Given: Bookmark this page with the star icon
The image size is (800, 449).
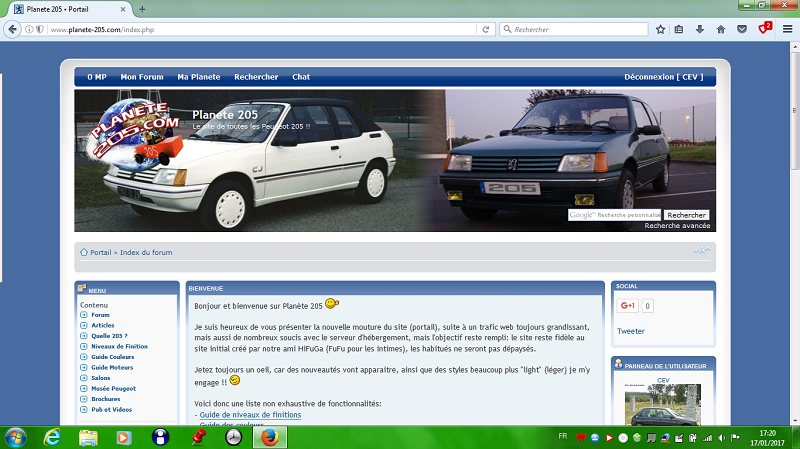Looking at the screenshot, I should click(x=660, y=30).
